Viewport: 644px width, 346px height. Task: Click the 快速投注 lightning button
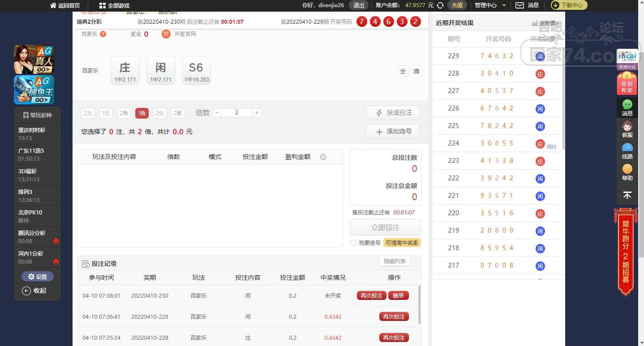click(393, 113)
